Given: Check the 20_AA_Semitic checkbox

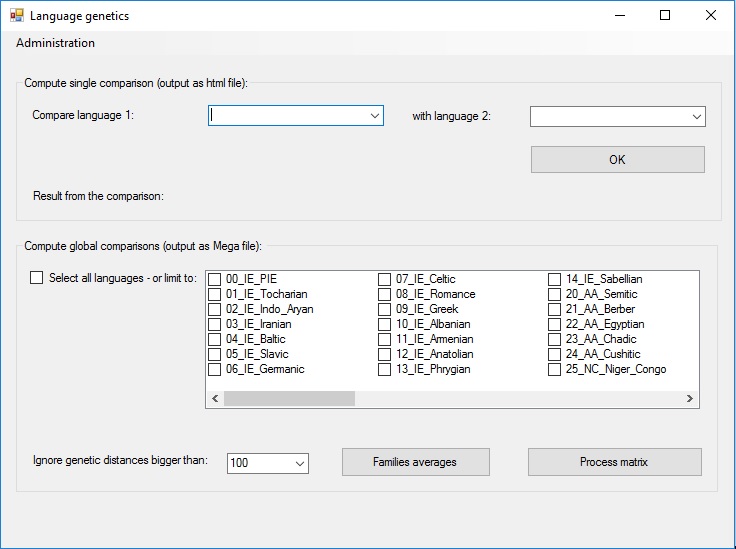Looking at the screenshot, I should pyautogui.click(x=554, y=294).
